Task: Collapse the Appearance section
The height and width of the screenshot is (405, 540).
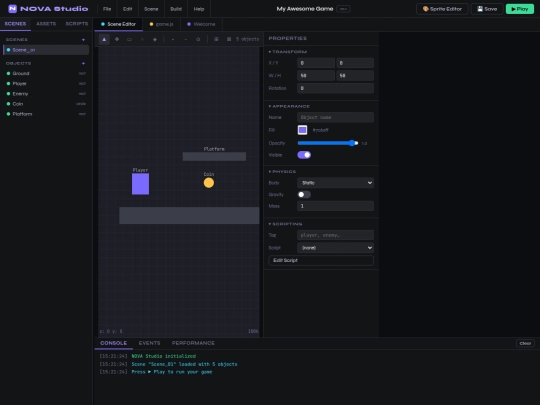Action: coord(289,106)
